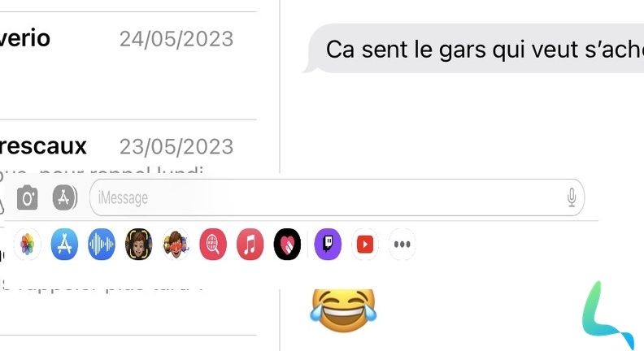Select the audio waveform message app

coord(102,245)
